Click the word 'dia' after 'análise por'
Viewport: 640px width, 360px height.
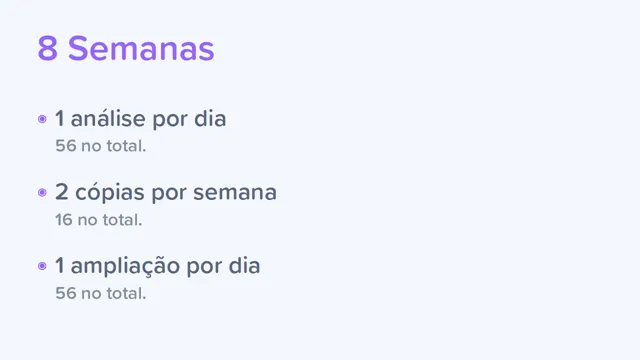[210, 119]
